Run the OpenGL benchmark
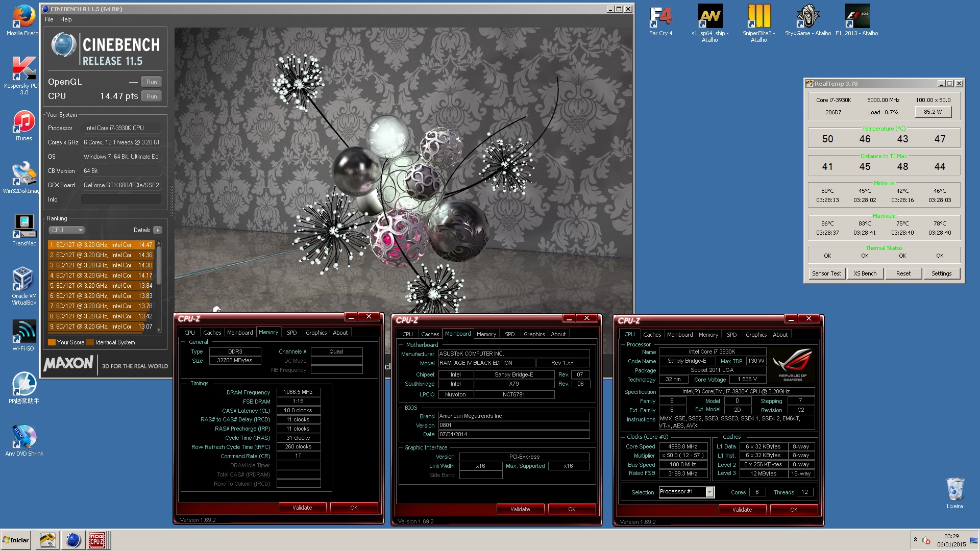Viewport: 980px width, 551px height. (152, 82)
